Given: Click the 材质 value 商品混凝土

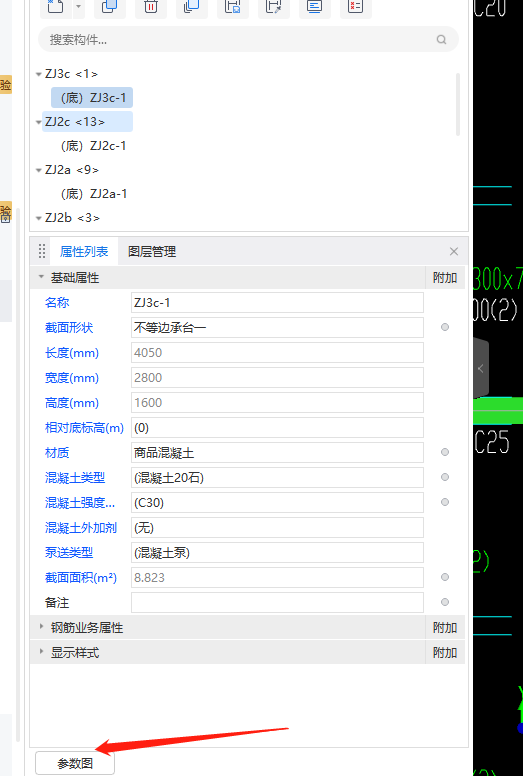Looking at the screenshot, I should (277, 452).
